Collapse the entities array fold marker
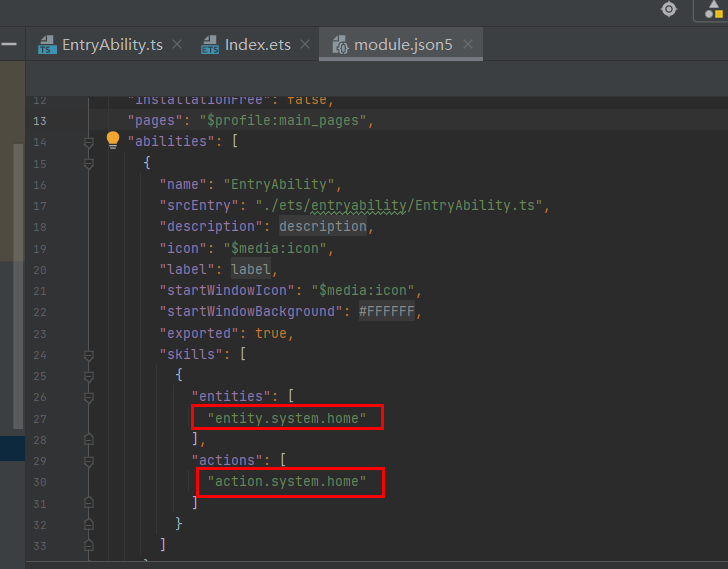This screenshot has height=569, width=728. pyautogui.click(x=89, y=398)
